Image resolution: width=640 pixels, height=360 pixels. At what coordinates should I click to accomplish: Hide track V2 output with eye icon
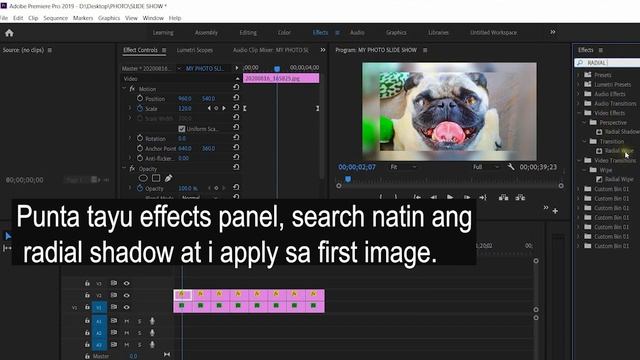127,295
